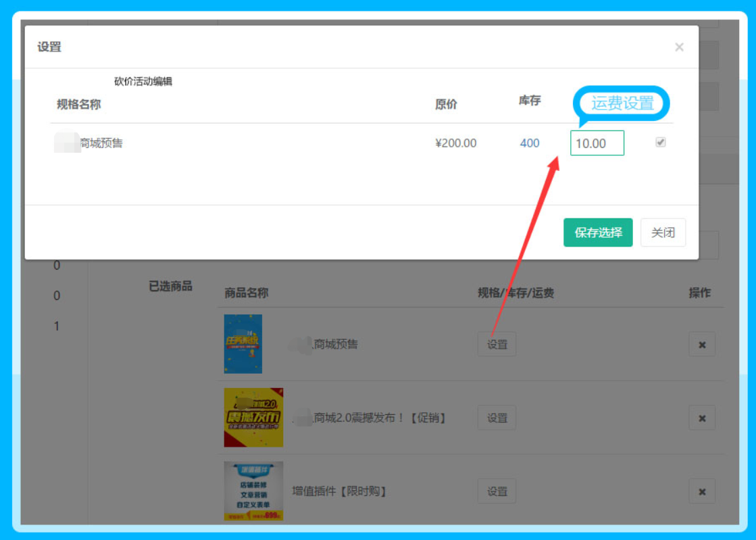Click the 商城预售 product name in the list
The width and height of the screenshot is (756, 540).
(336, 344)
